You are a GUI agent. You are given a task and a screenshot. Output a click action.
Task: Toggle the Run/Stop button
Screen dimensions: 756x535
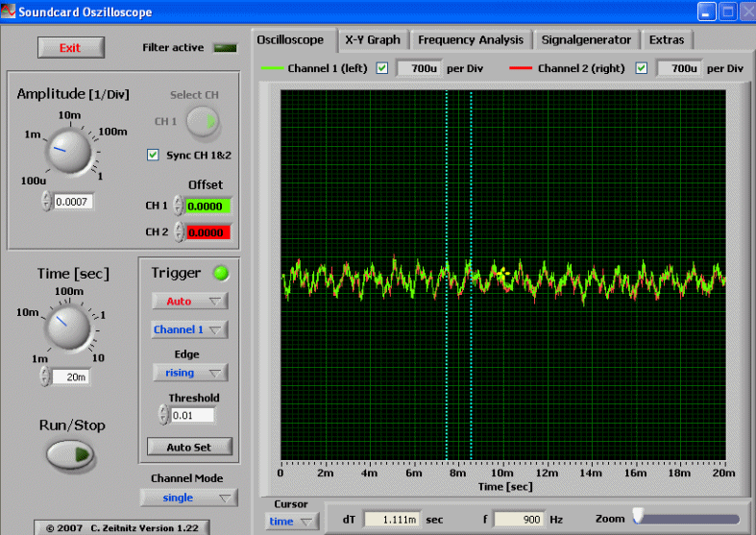tap(71, 454)
